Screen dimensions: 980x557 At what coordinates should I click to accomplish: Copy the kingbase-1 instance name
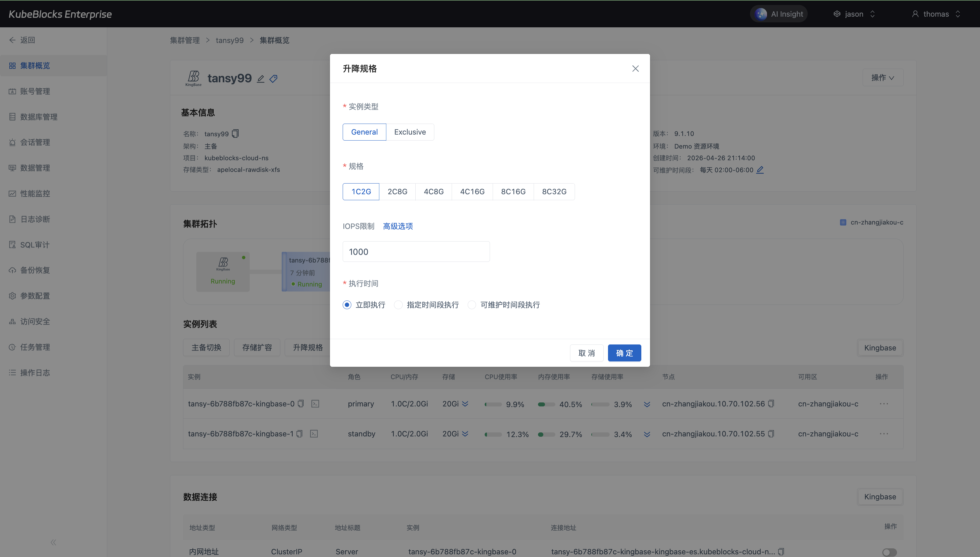point(300,434)
